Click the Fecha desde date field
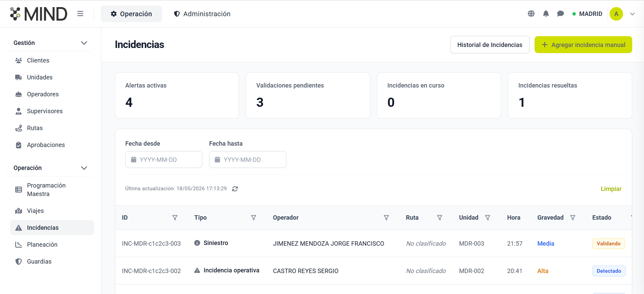Viewport: 644px width, 294px height. tap(164, 160)
